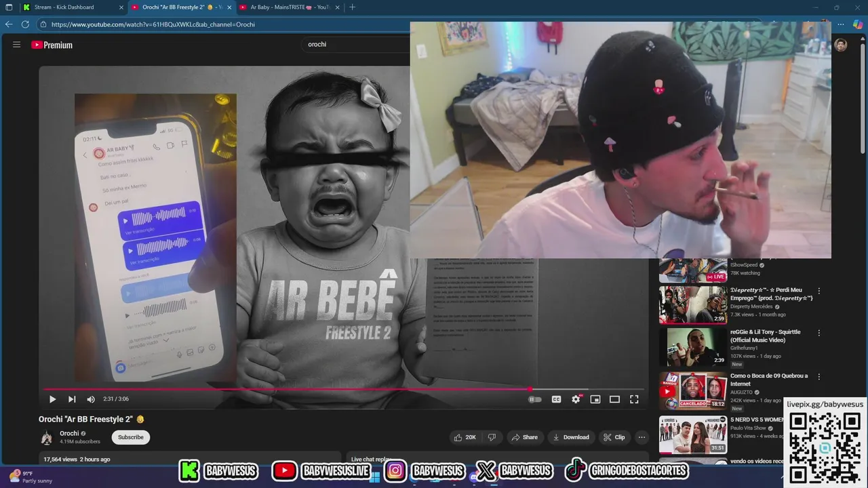Image resolution: width=868 pixels, height=488 pixels.
Task: Subscribe to the Orochi channel
Action: pyautogui.click(x=131, y=437)
